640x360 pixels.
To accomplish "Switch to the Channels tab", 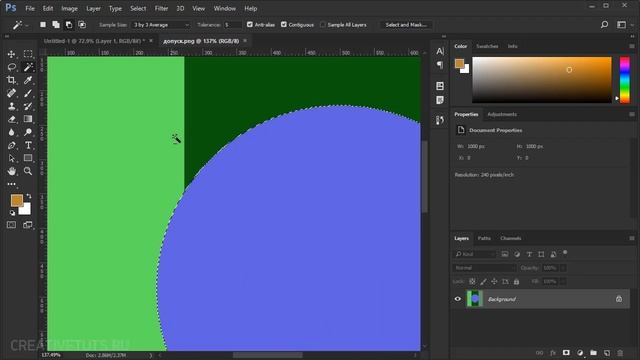I will pos(511,238).
